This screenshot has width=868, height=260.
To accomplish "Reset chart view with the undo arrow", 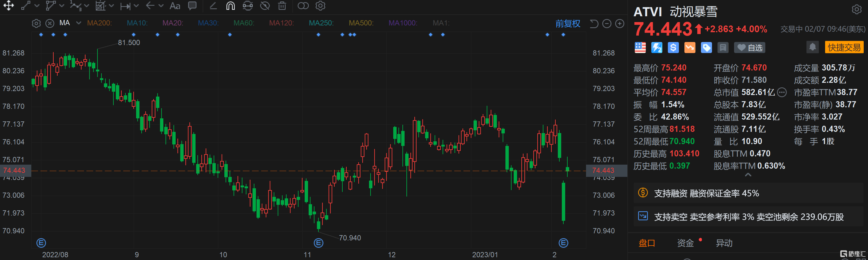I will tap(594, 24).
